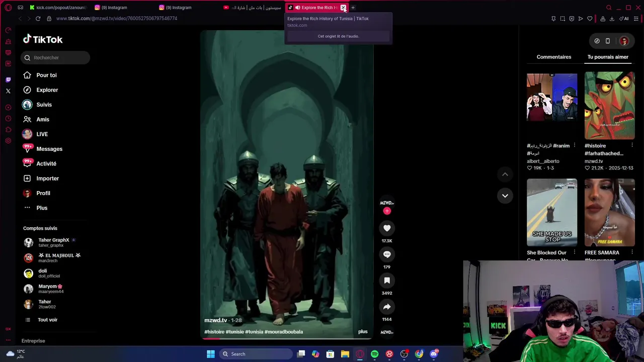Viewport: 644px width, 362px height.
Task: Open the Activité notifications
Action: [46, 163]
